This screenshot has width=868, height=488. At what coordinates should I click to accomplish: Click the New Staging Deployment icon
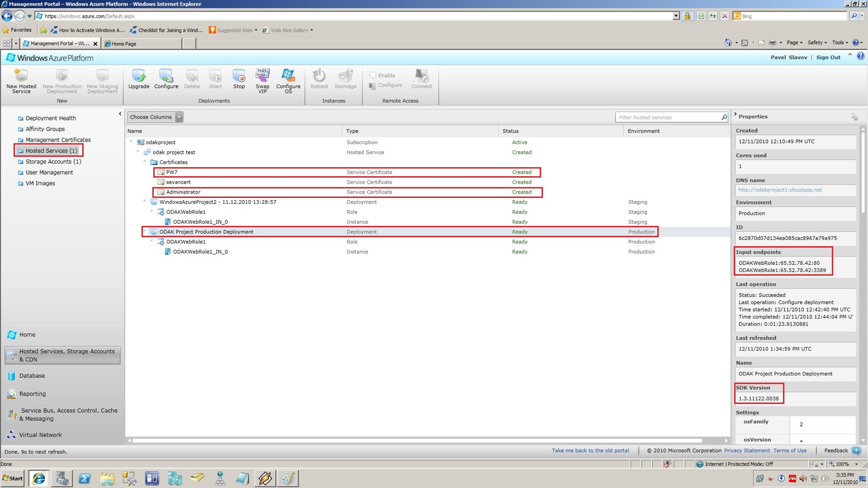point(102,75)
